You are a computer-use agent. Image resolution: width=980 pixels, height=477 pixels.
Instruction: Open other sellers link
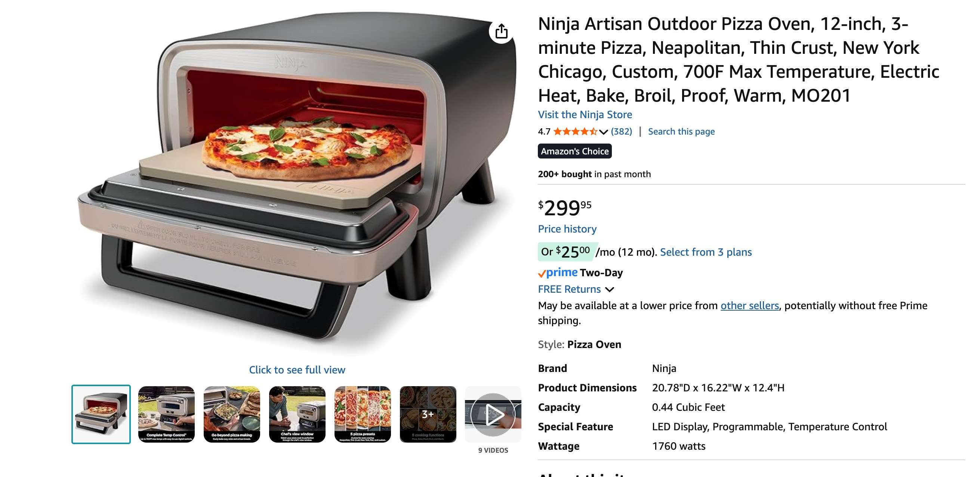tap(749, 306)
